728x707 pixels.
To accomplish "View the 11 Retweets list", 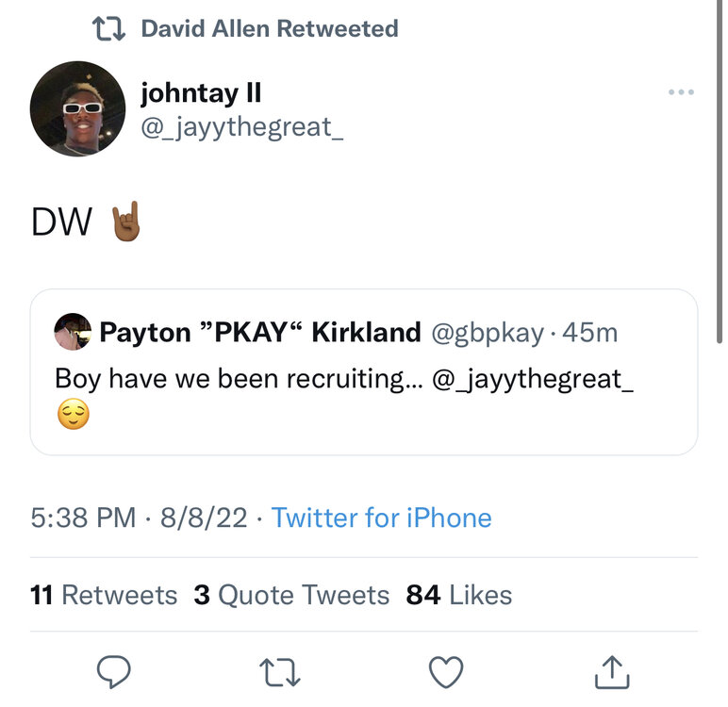I will click(x=104, y=595).
